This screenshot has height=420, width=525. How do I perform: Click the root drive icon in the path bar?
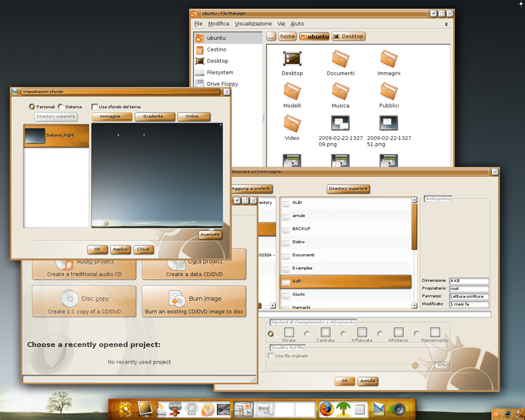[x=271, y=36]
